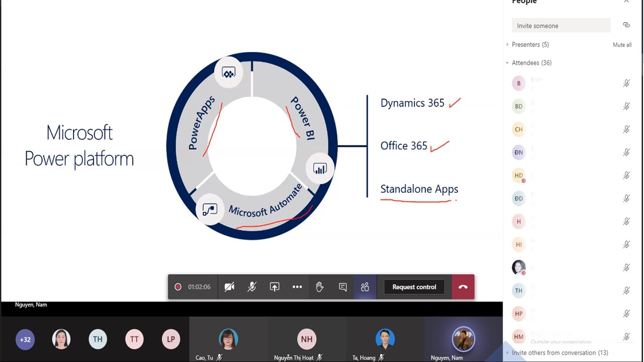644x362 pixels.
Task: Open the +32 more participants bubble
Action: point(25,339)
